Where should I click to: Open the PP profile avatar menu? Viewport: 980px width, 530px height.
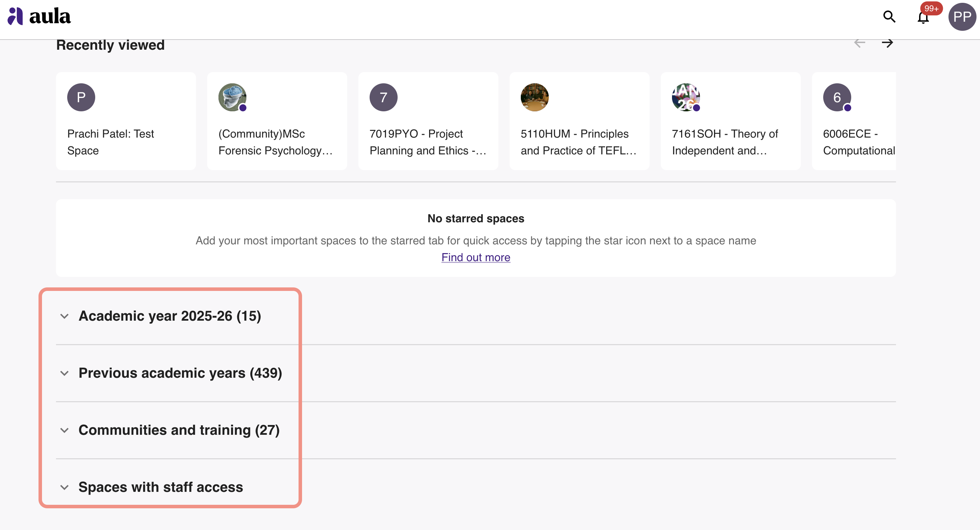(x=962, y=17)
